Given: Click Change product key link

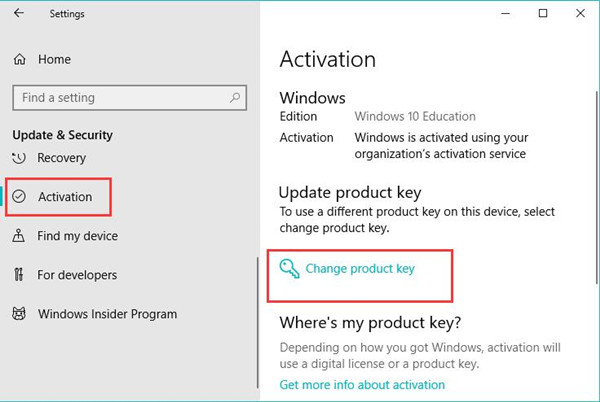Looking at the screenshot, I should click(360, 269).
